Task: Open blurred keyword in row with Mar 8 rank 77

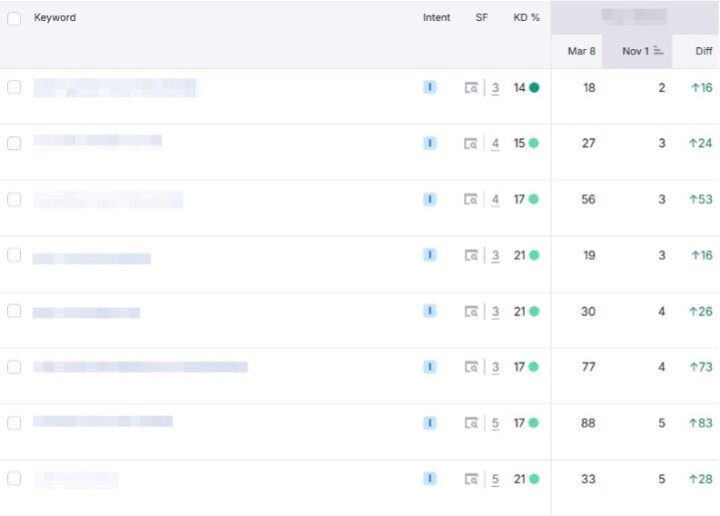Action: pos(140,367)
